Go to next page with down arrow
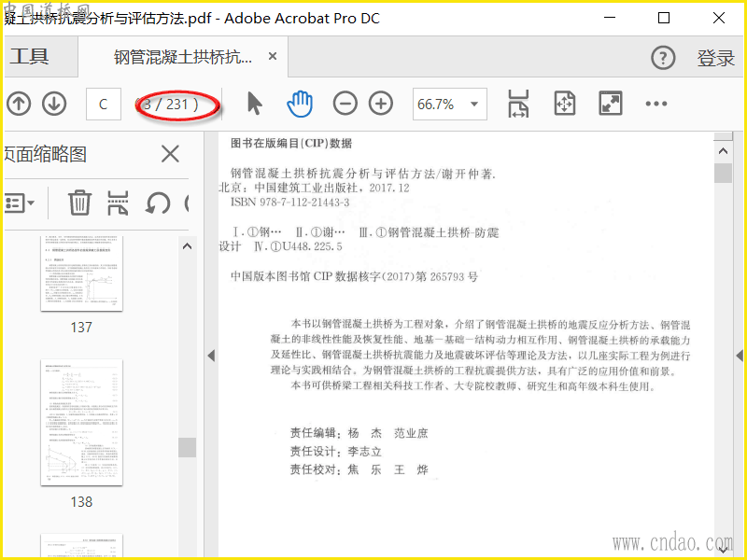Viewport: 747px width, 560px height. coord(54,104)
